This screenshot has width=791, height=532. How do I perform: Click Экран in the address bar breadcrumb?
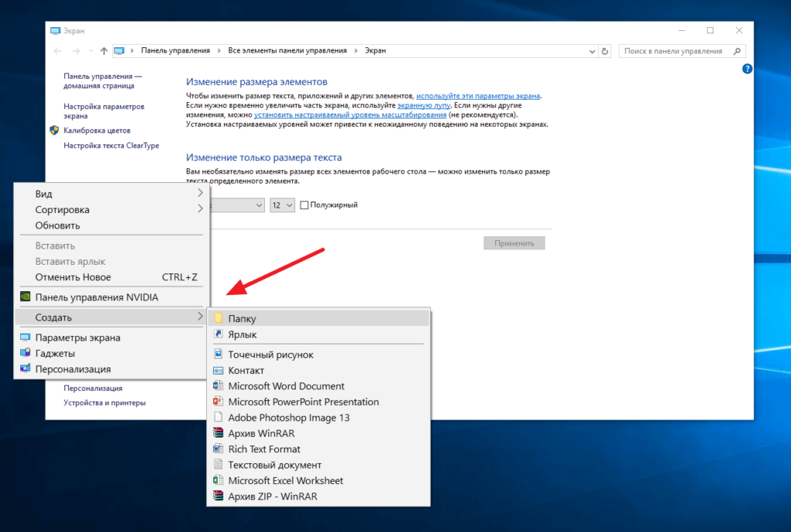pyautogui.click(x=375, y=50)
